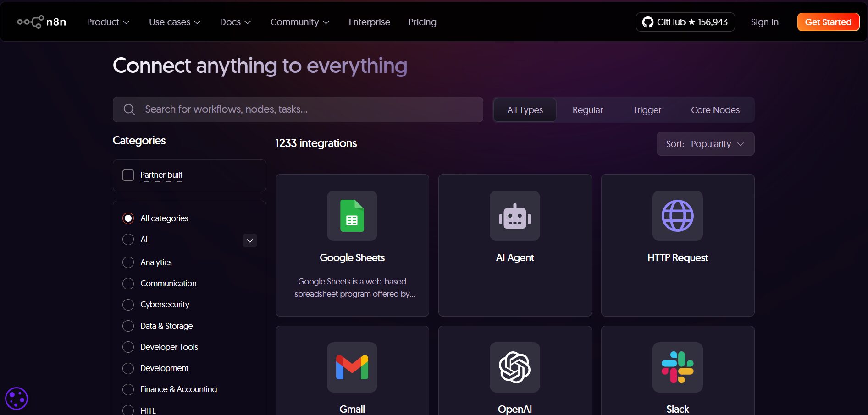Open the Google Sheets integration icon
This screenshot has height=415, width=868.
point(352,216)
